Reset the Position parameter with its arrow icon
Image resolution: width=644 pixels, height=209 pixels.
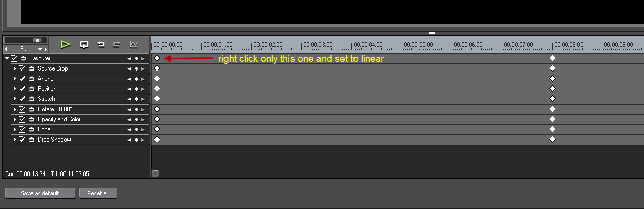(31, 89)
